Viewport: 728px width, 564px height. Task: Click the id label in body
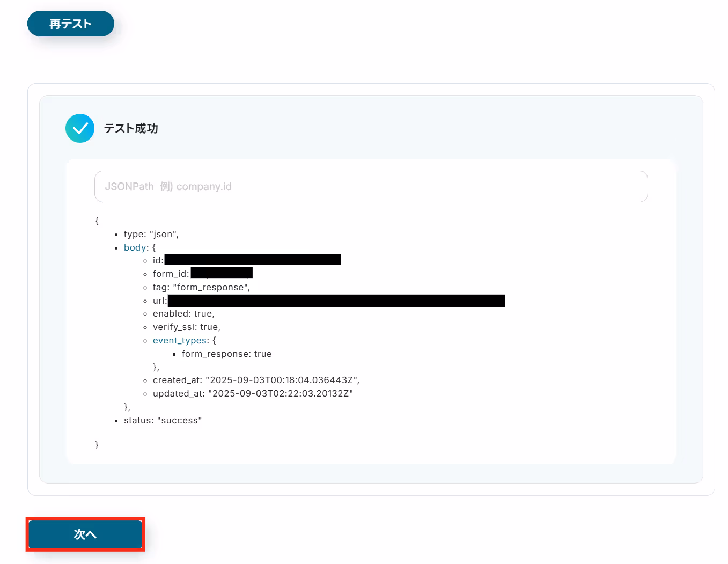click(158, 260)
